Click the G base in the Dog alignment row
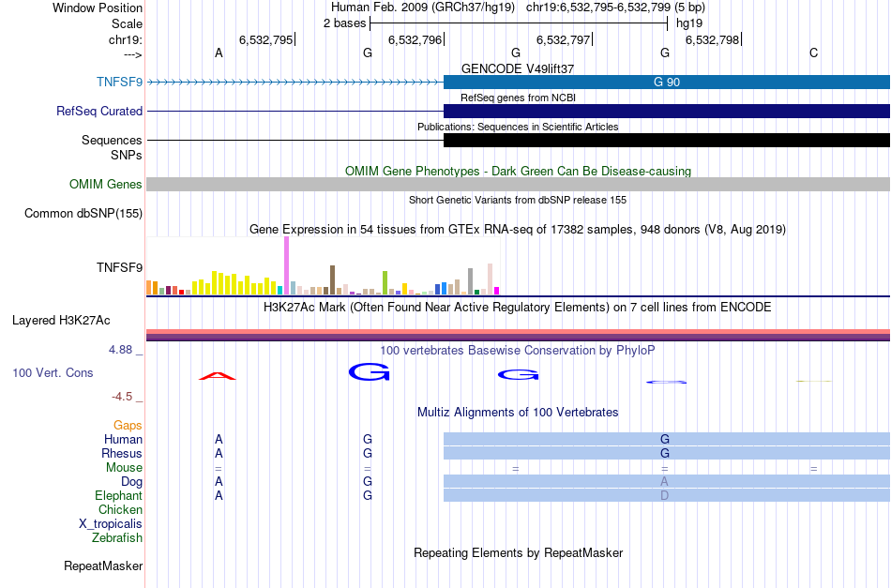Screen dimensions: 891x588 368,482
